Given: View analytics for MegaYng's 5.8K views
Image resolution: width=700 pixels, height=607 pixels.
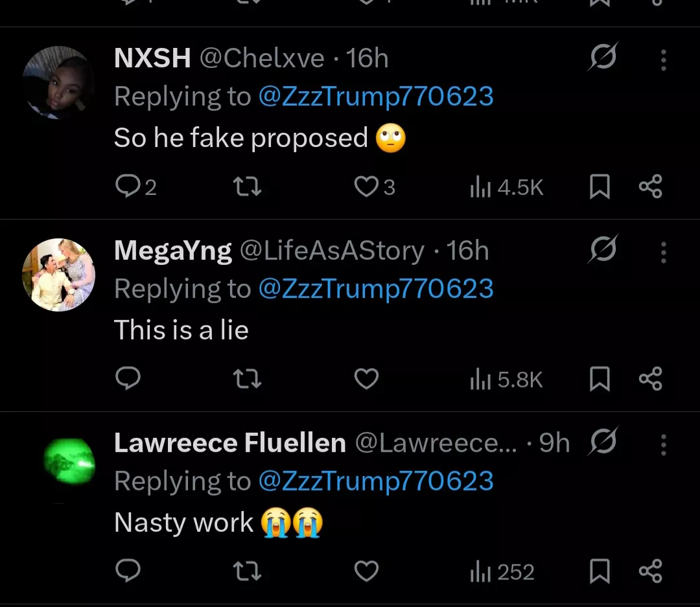Looking at the screenshot, I should coord(506,380).
